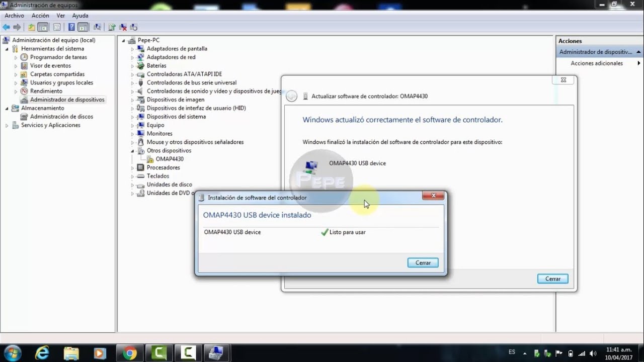Click the OMAP4430 warning device icon
The height and width of the screenshot is (362, 644).
point(150,159)
